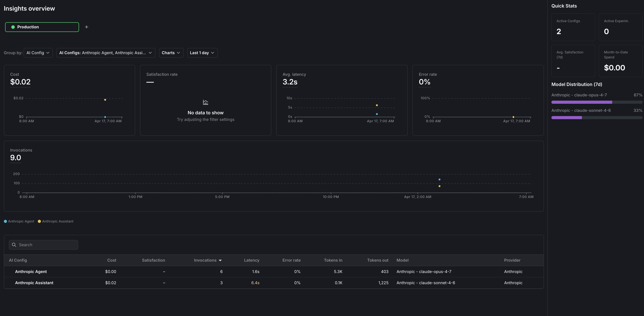Select the Production environment tab

[x=42, y=27]
